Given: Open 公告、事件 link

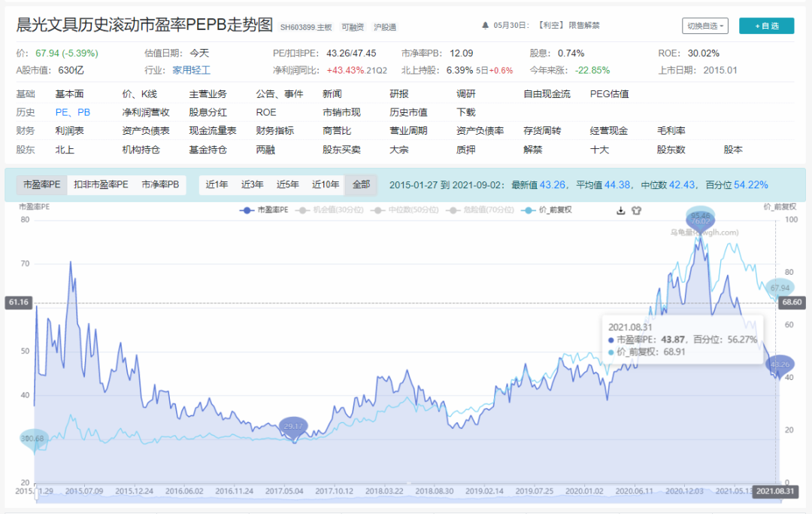Looking at the screenshot, I should [x=279, y=94].
